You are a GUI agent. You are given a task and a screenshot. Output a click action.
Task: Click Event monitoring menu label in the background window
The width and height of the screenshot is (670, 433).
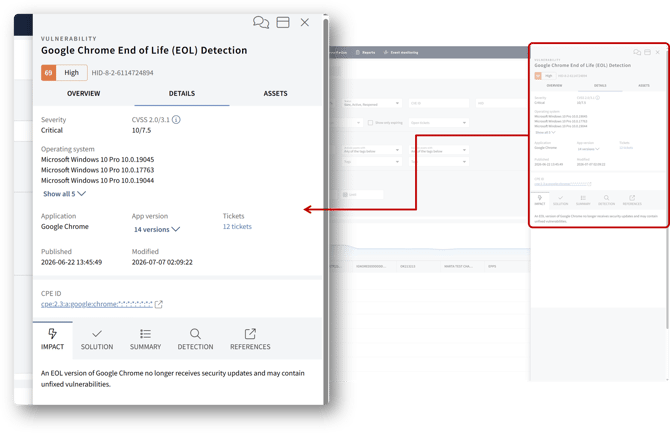click(404, 53)
